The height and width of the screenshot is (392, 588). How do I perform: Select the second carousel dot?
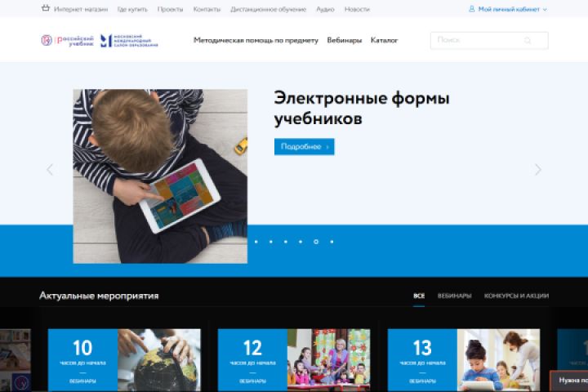(x=271, y=242)
